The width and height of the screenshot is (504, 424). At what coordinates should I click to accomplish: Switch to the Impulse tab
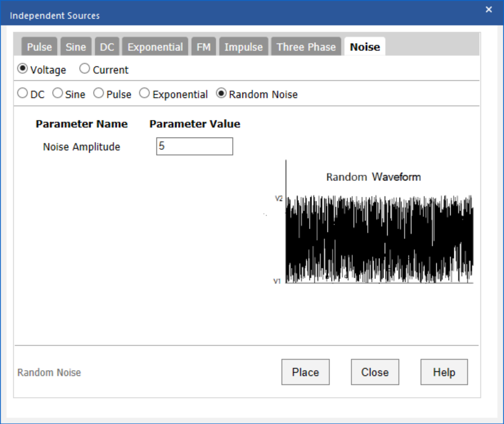point(243,47)
